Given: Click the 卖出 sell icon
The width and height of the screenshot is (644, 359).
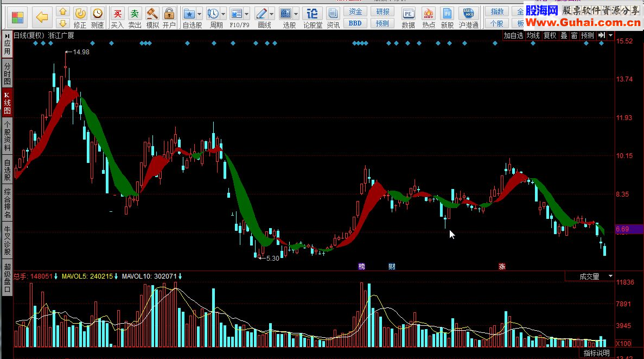Looking at the screenshot, I should [135, 18].
